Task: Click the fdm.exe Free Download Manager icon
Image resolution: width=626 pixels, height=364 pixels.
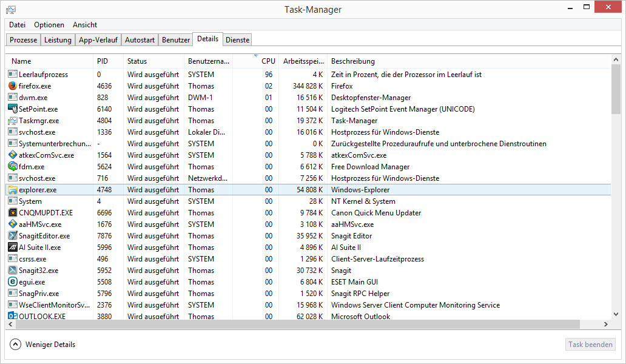Action: (x=12, y=166)
